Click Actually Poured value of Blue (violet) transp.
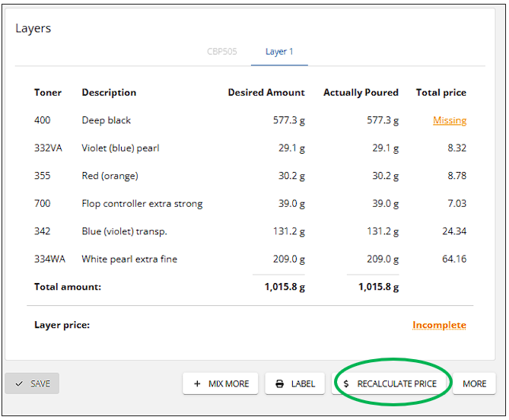 coord(383,232)
